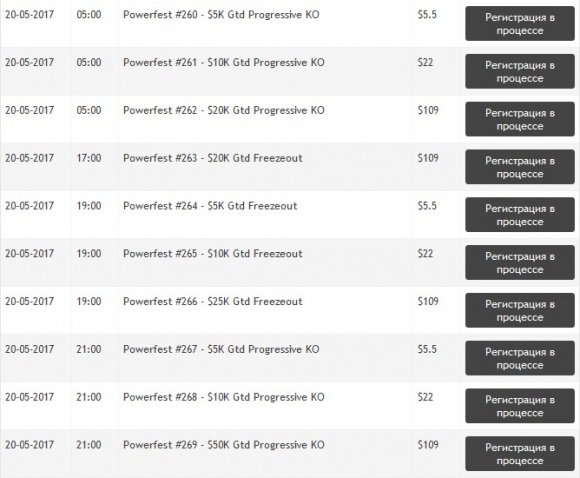580x478 pixels.
Task: Select Powerfest #260 - $5K Gtd Progressive KO title
Action: [221, 15]
